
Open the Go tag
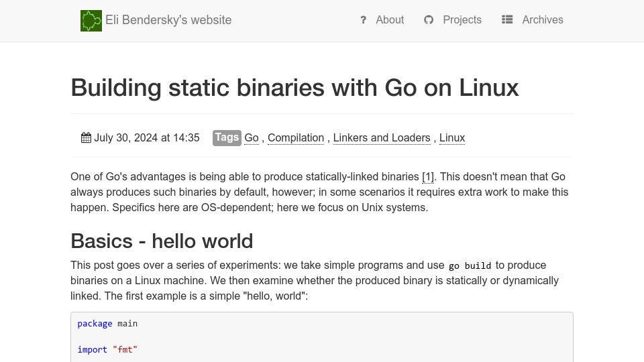pos(252,138)
